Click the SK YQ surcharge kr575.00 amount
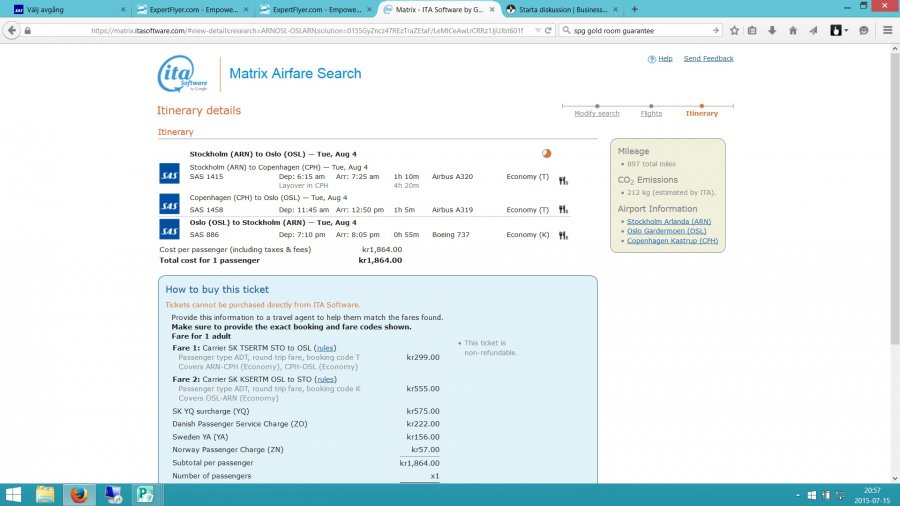The image size is (900, 506). 423,411
